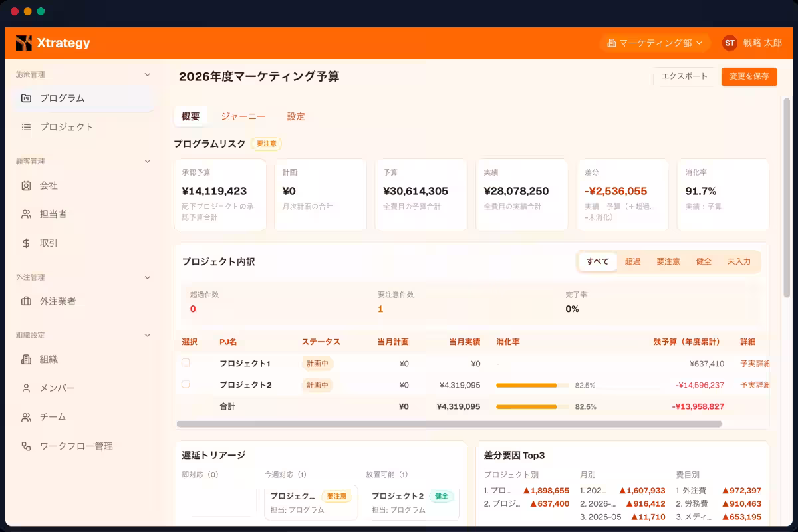Open 取引 via the dollar icon

26,243
